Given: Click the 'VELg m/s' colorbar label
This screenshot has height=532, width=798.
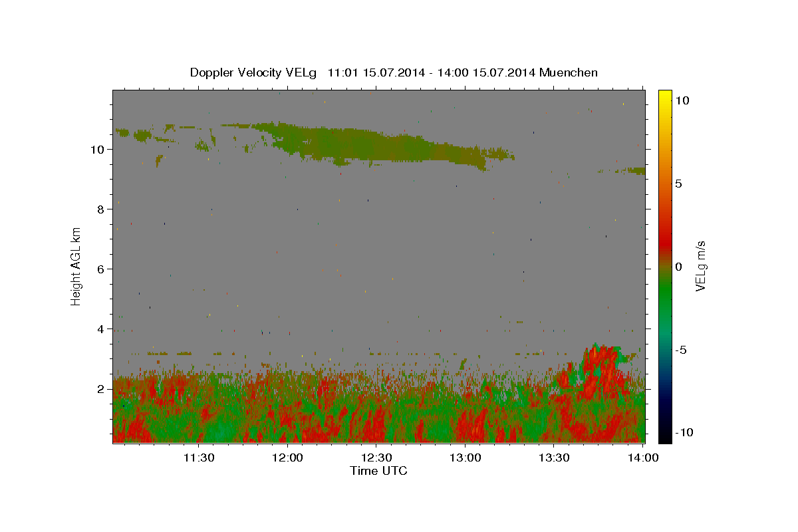Looking at the screenshot, I should coord(700,267).
